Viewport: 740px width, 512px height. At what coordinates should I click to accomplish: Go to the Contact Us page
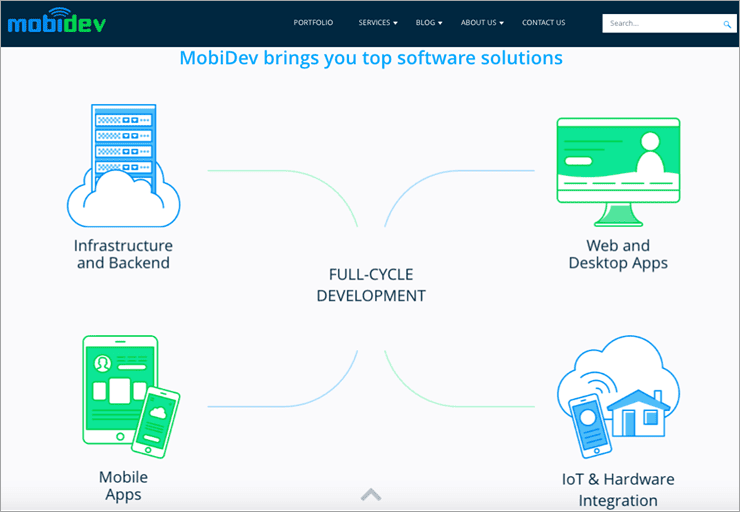click(543, 23)
